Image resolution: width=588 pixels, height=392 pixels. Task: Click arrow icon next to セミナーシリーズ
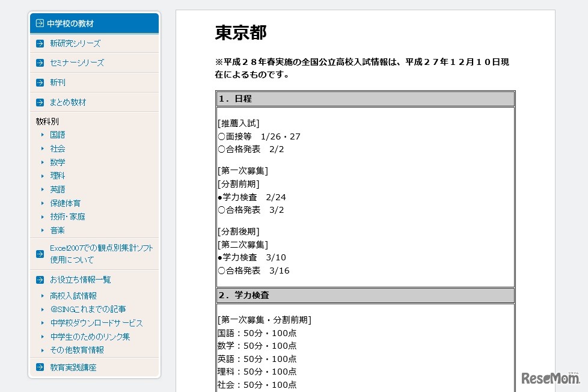click(40, 63)
